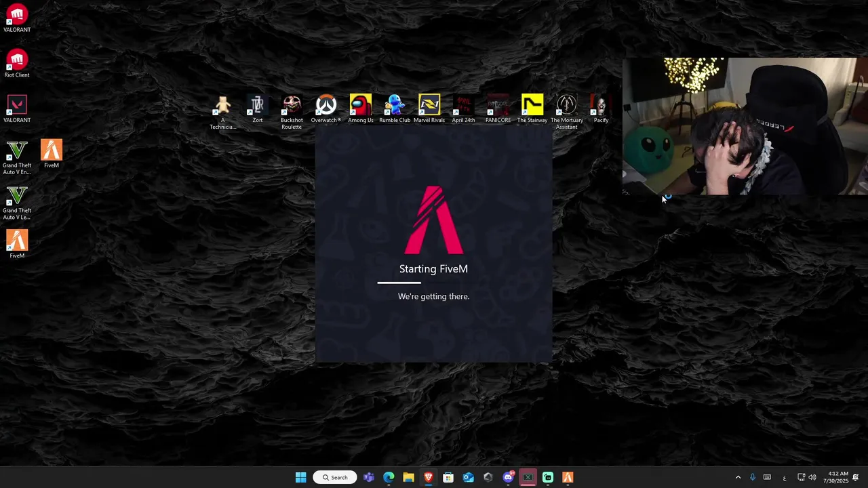Open Microsoft Teams from the taskbar
The image size is (868, 488).
(x=369, y=477)
